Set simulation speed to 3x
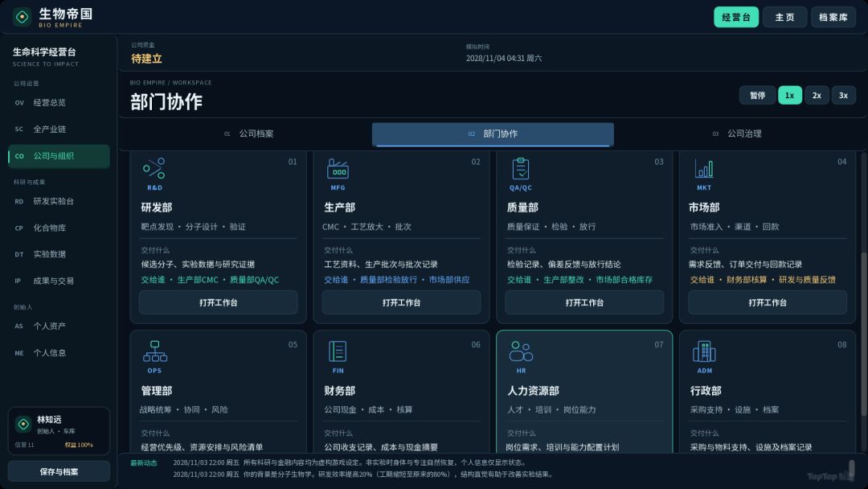Viewport: 868px width, 489px height. pos(843,95)
